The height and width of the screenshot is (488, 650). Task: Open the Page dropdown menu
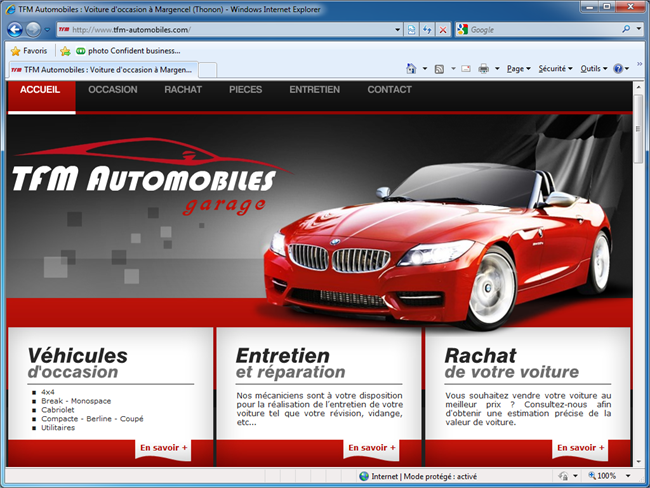[518, 69]
